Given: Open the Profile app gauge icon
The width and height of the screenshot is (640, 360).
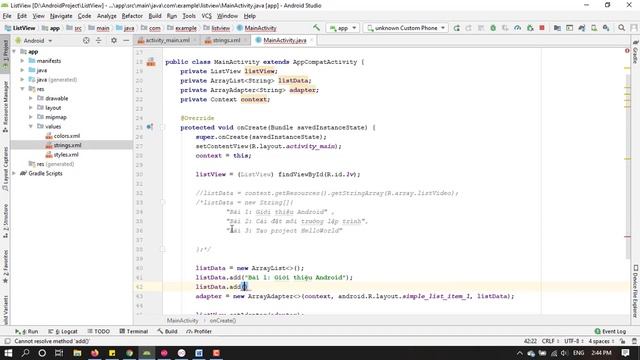Looking at the screenshot, I should tap(518, 28).
